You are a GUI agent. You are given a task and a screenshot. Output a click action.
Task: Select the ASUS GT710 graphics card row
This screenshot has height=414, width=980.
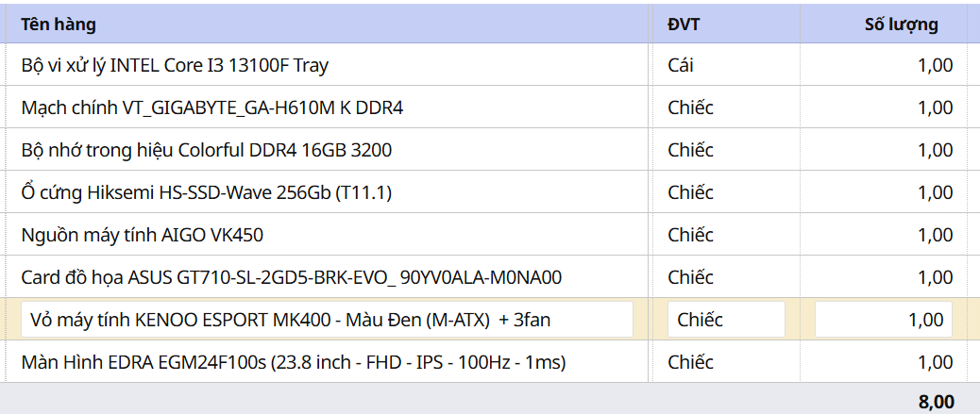[292, 277]
